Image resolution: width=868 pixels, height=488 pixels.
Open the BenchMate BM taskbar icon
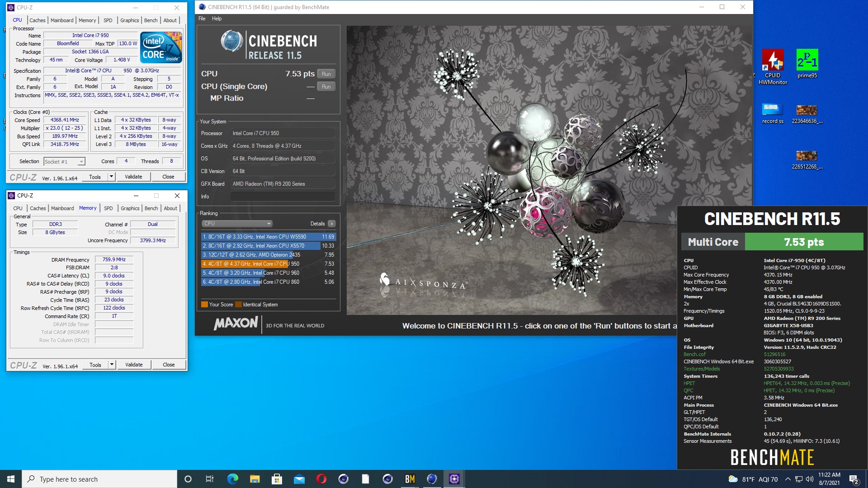(410, 479)
